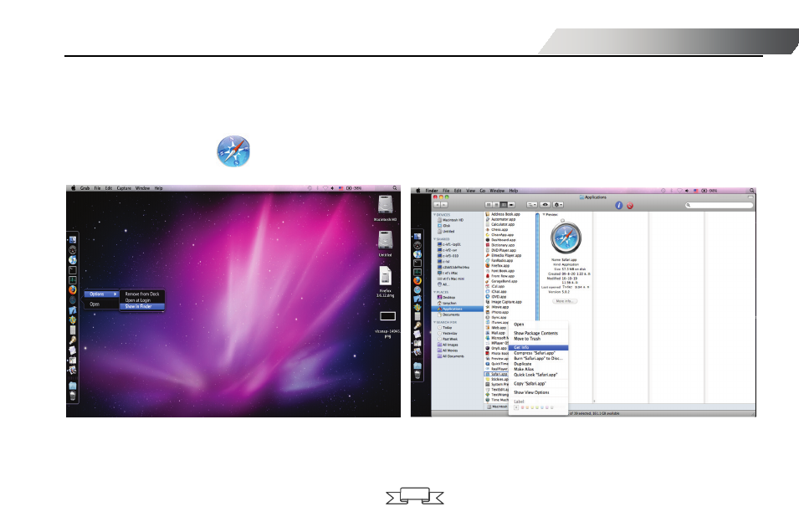
Task: Select Safari.app in the Applications list
Action: point(496,374)
